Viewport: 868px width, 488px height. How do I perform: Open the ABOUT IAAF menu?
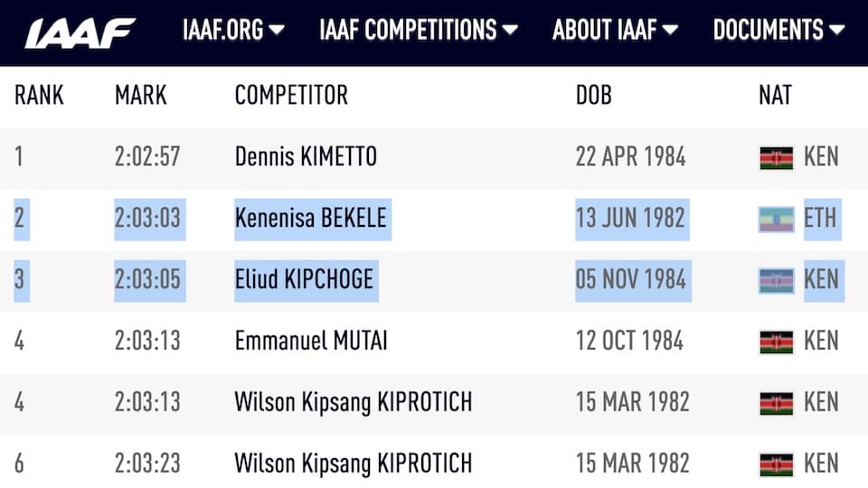[x=605, y=30]
